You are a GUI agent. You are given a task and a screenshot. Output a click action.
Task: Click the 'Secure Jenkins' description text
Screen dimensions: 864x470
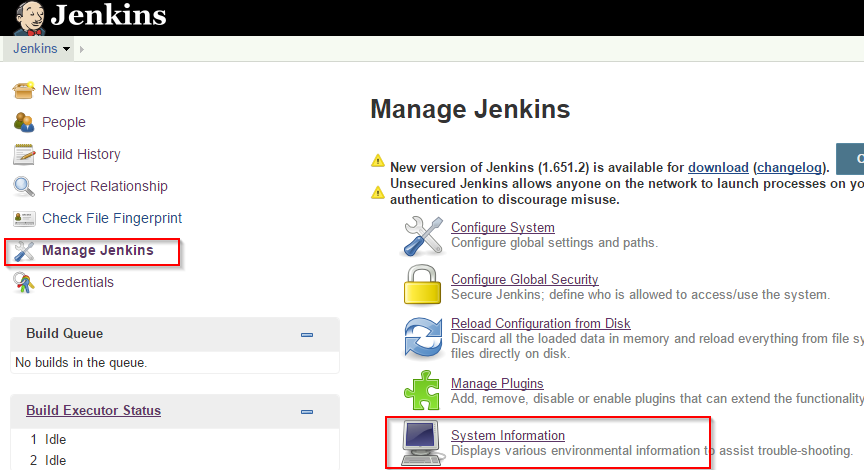point(640,294)
